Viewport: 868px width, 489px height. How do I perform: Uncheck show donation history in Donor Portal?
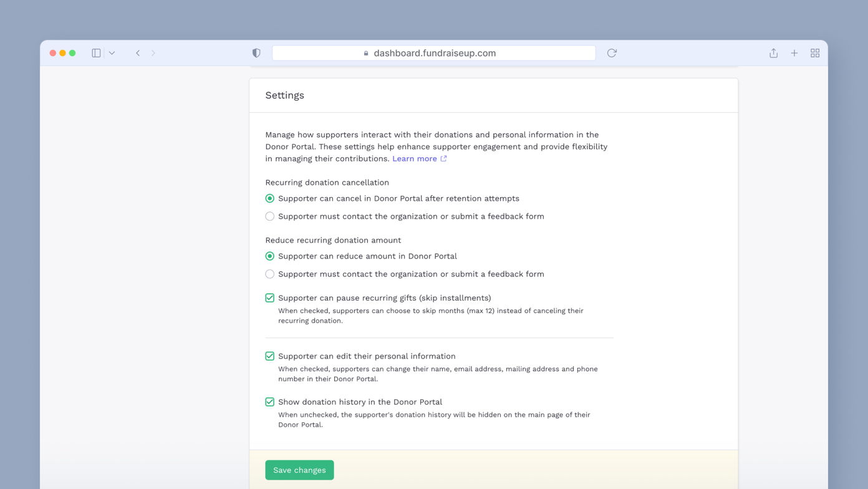tap(269, 402)
